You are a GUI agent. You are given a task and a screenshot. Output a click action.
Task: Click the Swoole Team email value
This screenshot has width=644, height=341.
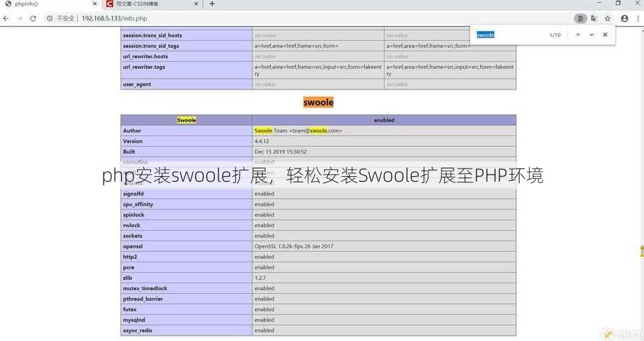[298, 131]
